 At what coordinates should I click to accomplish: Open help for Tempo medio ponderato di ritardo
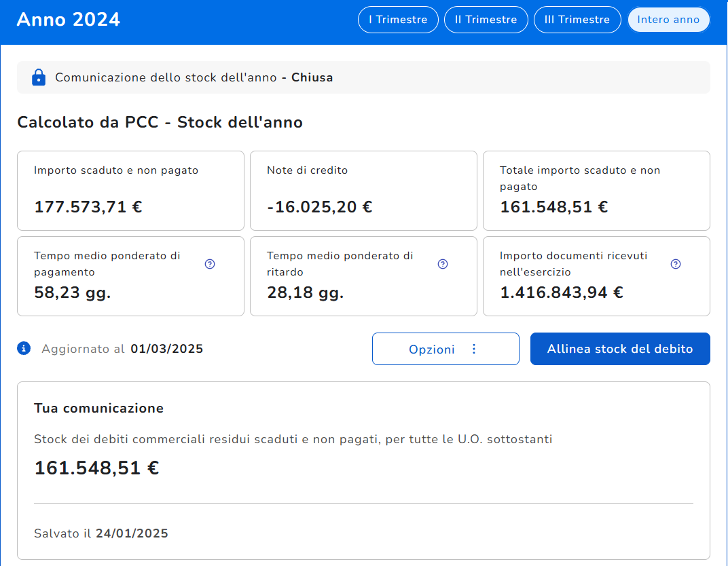443,264
